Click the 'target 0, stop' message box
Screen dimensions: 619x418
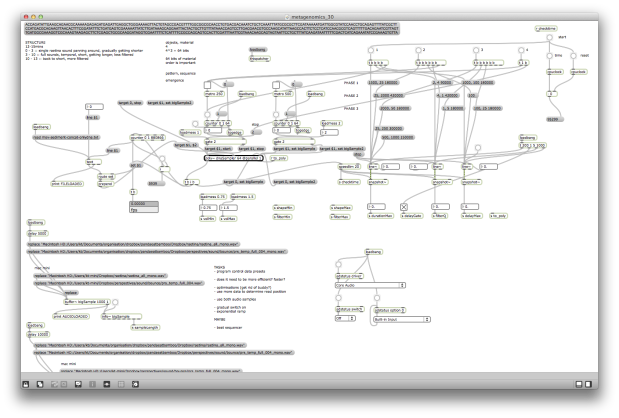pos(130,103)
